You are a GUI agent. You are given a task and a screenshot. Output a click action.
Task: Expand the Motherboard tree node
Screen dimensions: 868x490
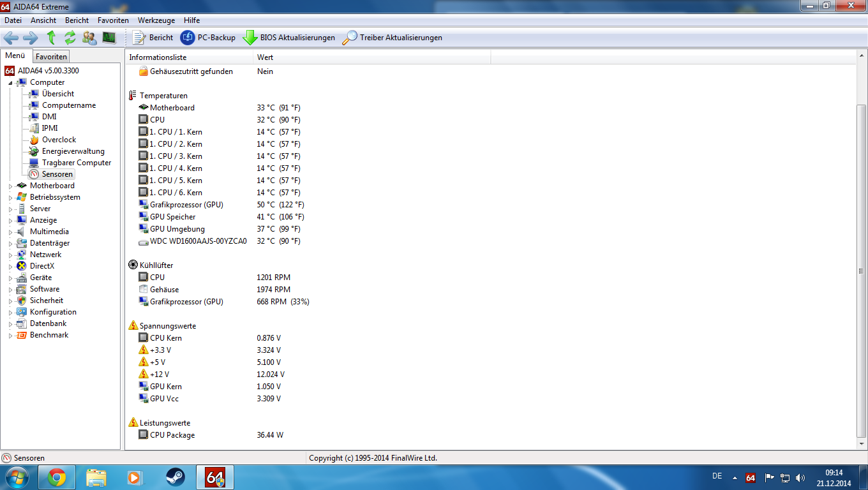10,186
